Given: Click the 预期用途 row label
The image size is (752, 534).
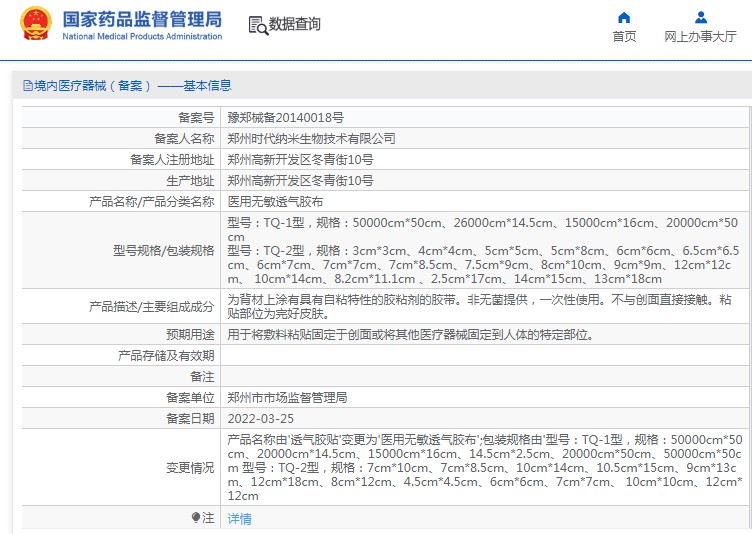Looking at the screenshot, I should tap(189, 334).
